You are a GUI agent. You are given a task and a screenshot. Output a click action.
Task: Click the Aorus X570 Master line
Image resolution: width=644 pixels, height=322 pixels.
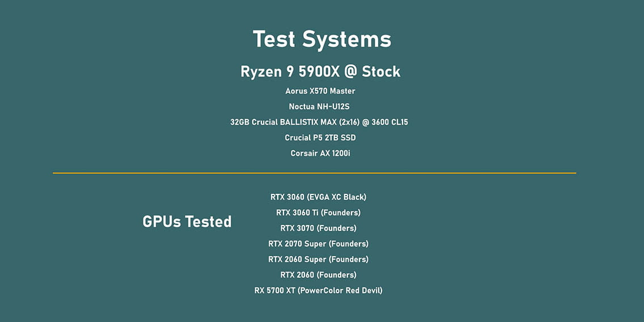[x=320, y=91]
